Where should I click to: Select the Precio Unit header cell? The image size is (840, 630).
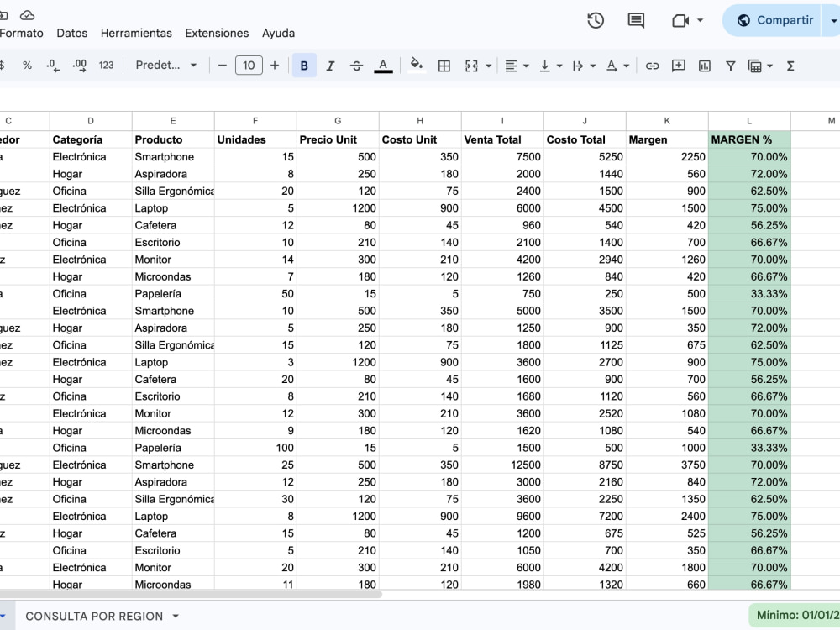point(338,139)
